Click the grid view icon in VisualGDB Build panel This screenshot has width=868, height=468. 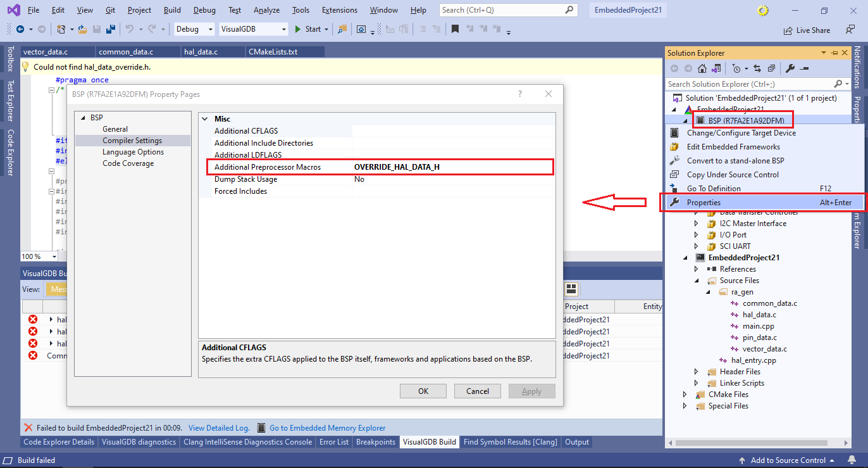(x=571, y=289)
